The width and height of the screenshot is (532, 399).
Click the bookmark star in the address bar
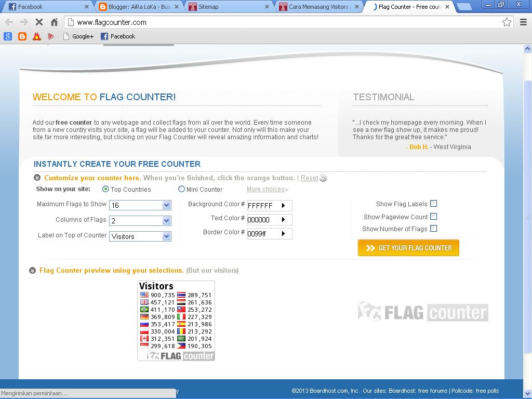[x=506, y=22]
